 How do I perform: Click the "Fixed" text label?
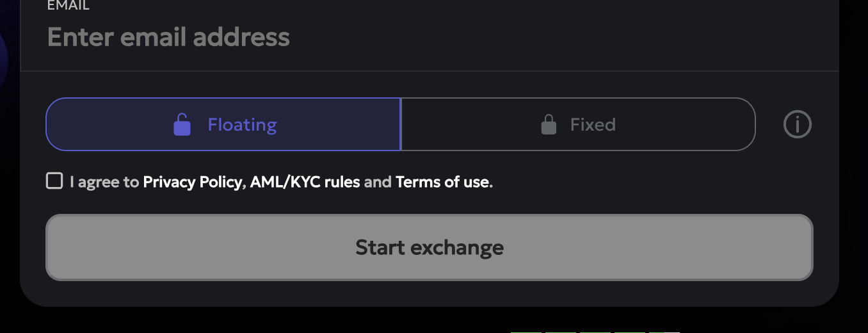click(593, 124)
